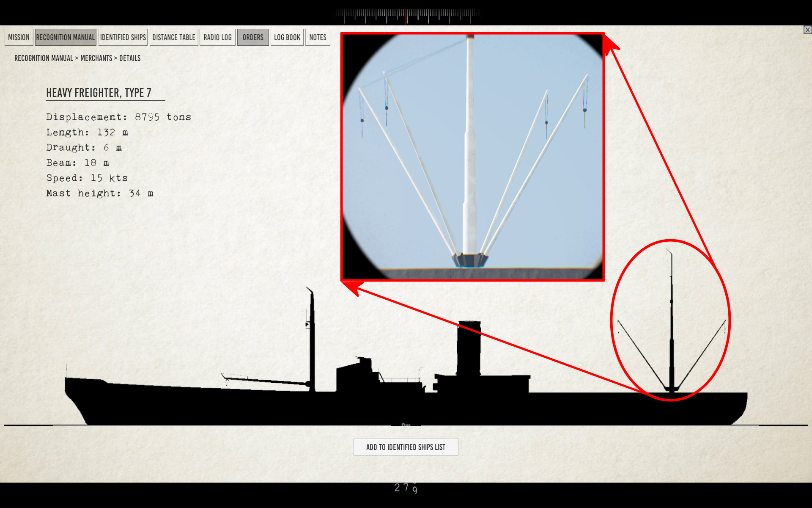Switch to the Log Book tab
The image size is (812, 508).
(x=287, y=37)
